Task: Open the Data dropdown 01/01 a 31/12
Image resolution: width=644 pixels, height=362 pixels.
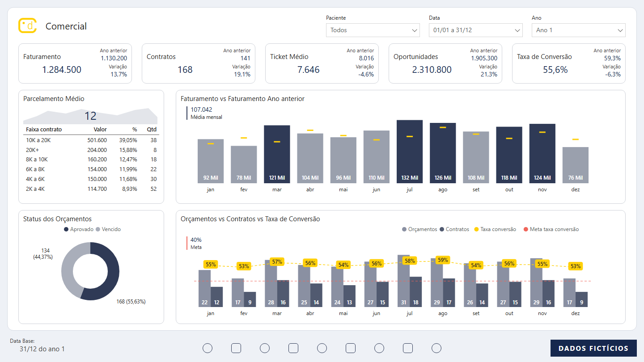Action: [476, 30]
